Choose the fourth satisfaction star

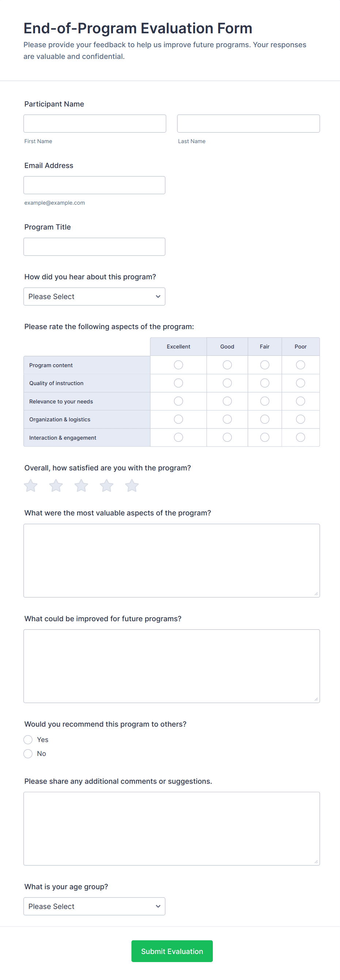pos(106,485)
